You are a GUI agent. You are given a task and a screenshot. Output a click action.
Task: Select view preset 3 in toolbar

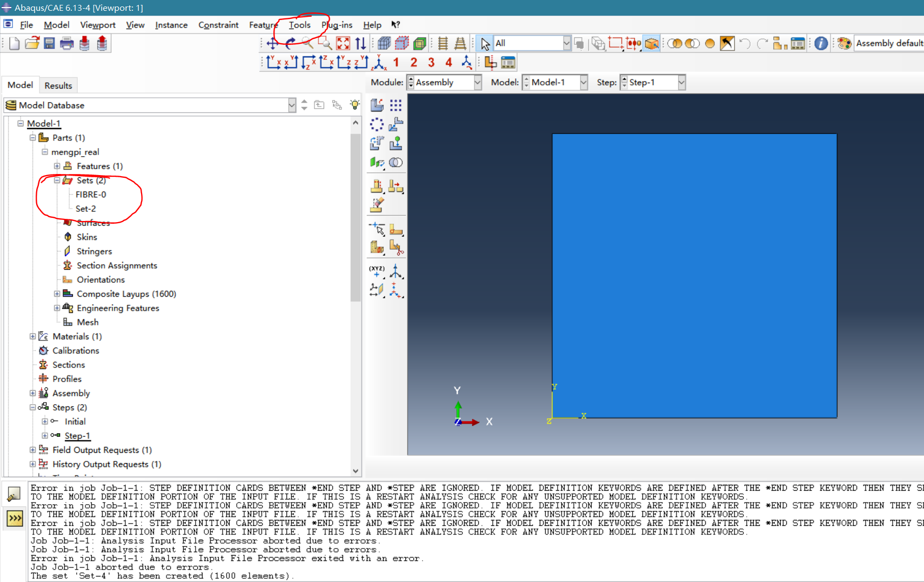pyautogui.click(x=431, y=62)
